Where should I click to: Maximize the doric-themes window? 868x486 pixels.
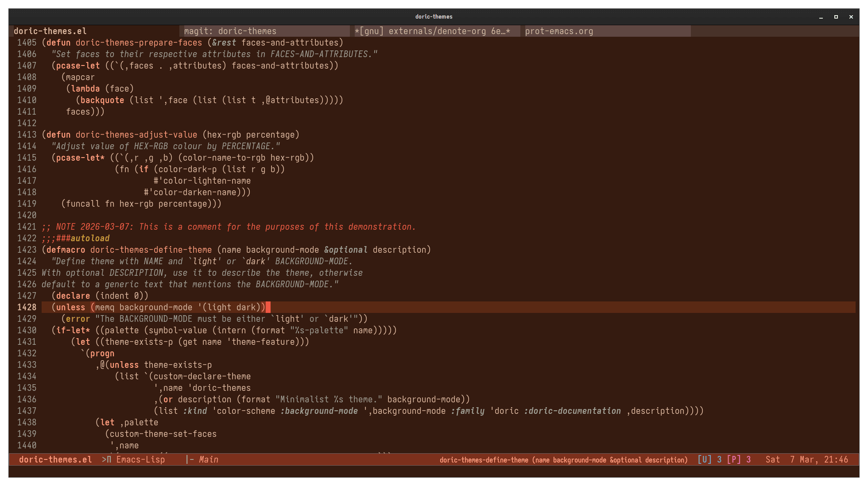tap(836, 17)
